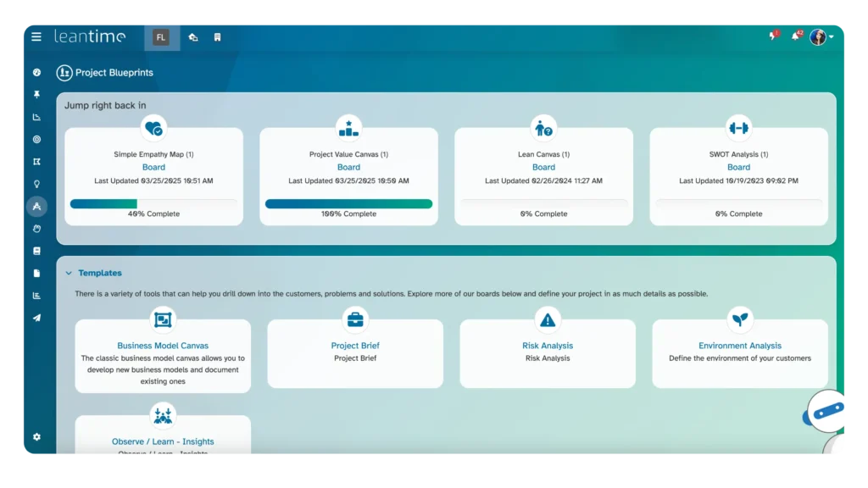Open the Project Brief template

355,346
